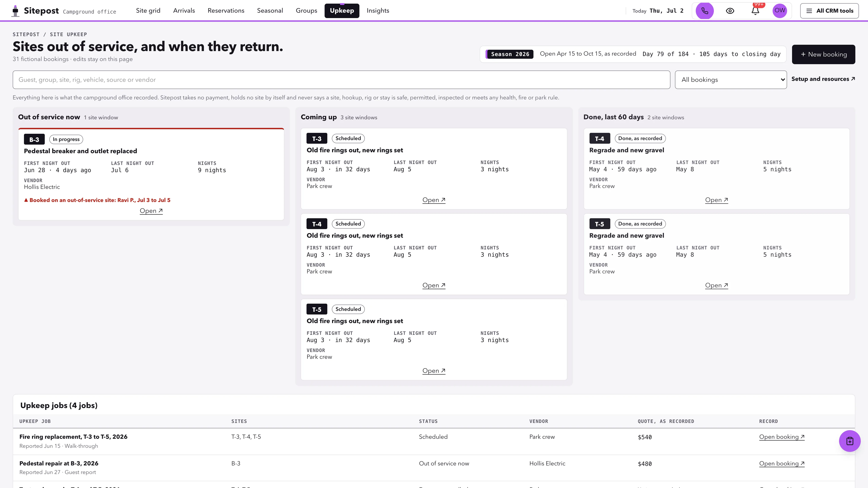Open the done T-4 regrade card

tap(716, 200)
